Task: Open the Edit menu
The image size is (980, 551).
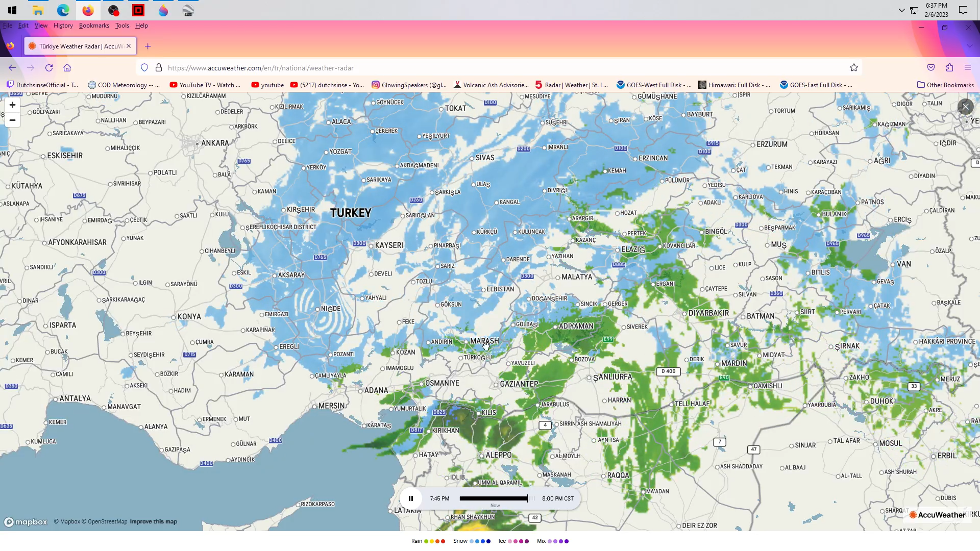Action: click(x=23, y=26)
